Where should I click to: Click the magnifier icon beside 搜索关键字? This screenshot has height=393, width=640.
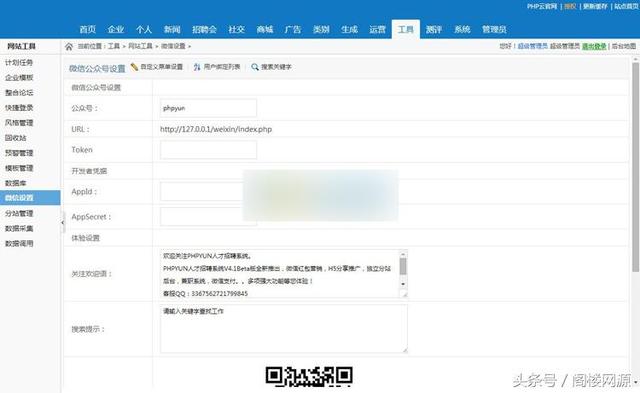(x=255, y=67)
